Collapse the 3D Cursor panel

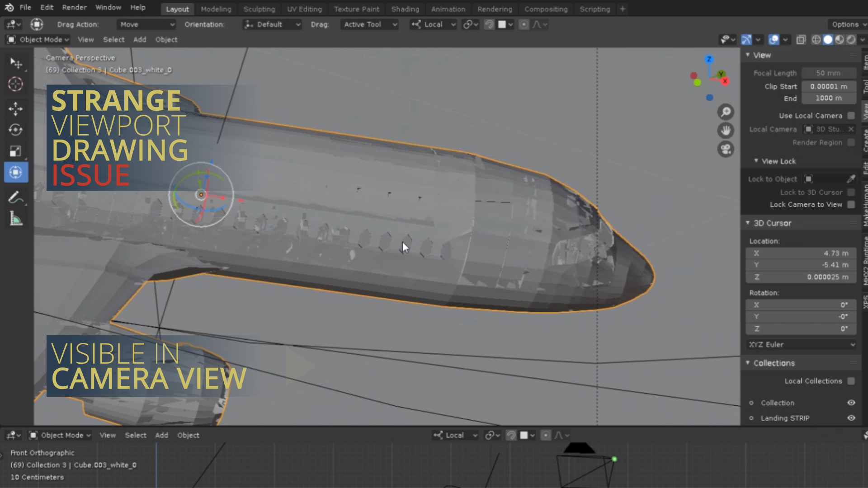pyautogui.click(x=748, y=223)
